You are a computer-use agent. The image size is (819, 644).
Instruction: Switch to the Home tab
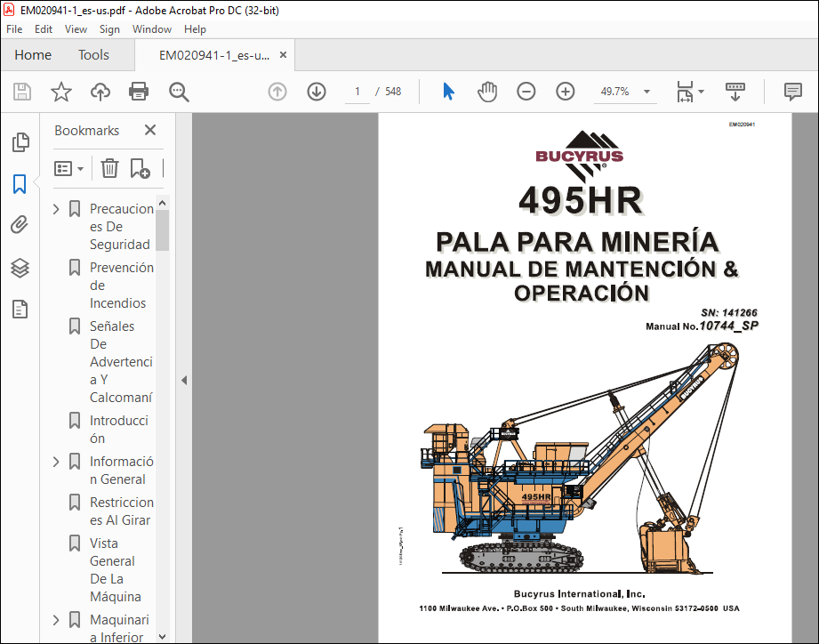click(33, 55)
